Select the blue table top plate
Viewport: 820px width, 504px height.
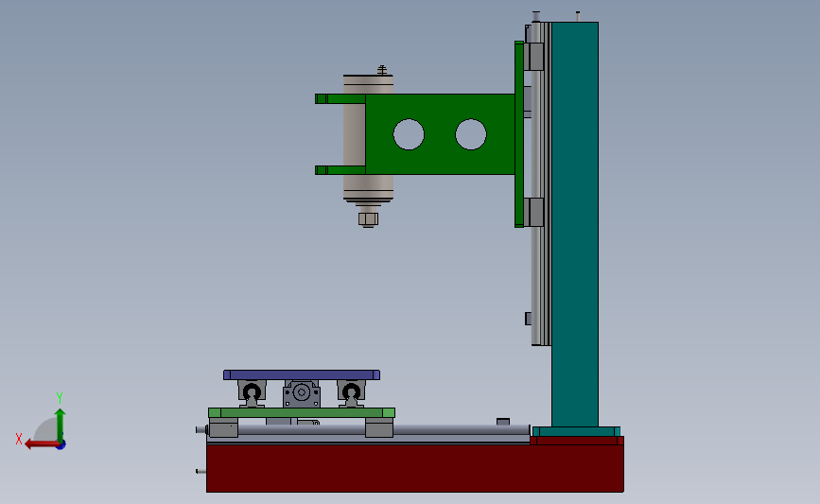coord(302,374)
